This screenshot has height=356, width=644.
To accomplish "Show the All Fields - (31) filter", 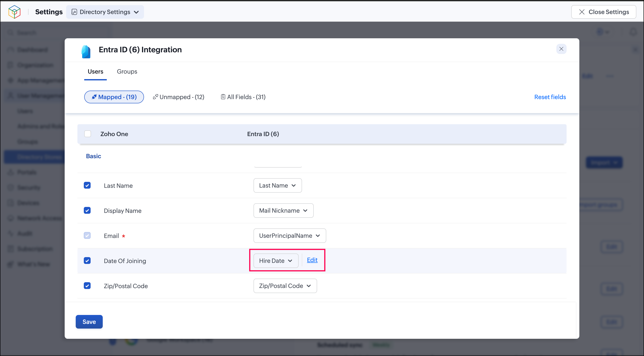I will 243,97.
